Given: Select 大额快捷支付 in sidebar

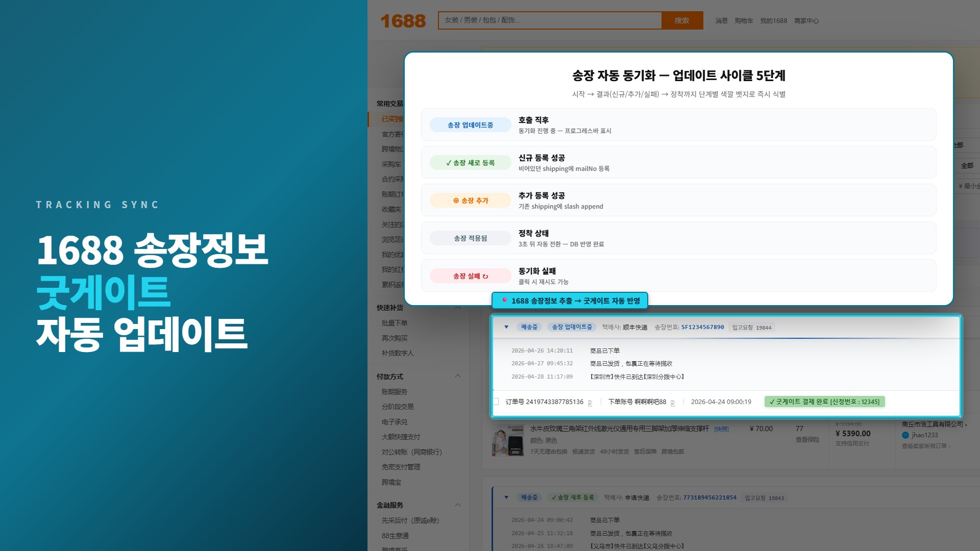Looking at the screenshot, I should pos(401,437).
